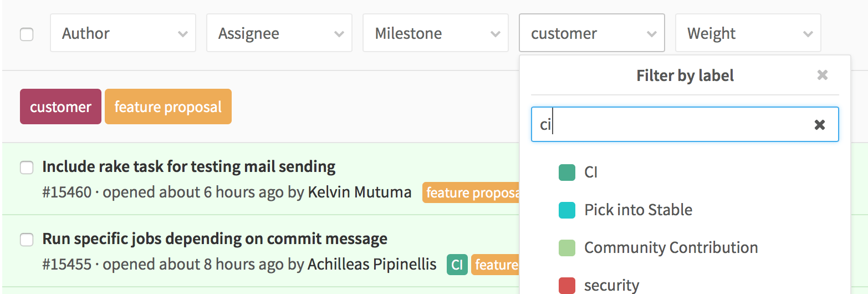Click the red security label swatch

(567, 285)
